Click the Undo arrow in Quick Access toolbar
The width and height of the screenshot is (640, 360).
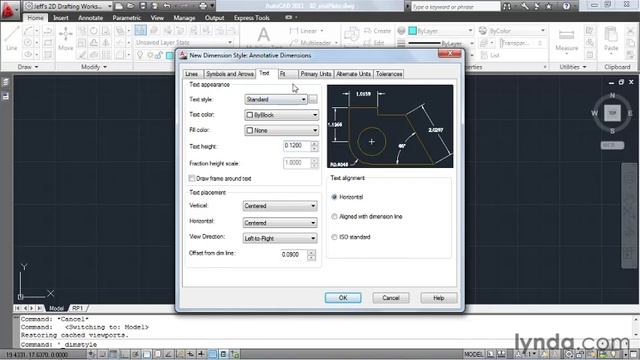coord(167,6)
